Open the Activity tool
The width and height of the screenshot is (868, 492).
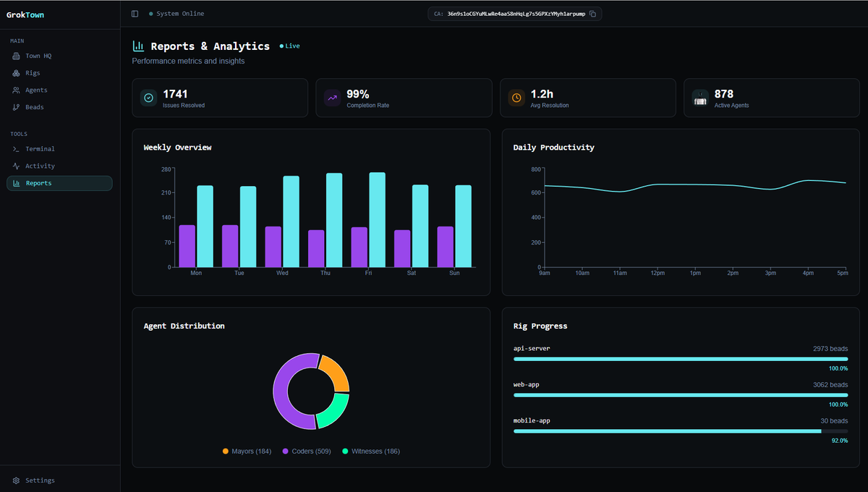pyautogui.click(x=59, y=166)
